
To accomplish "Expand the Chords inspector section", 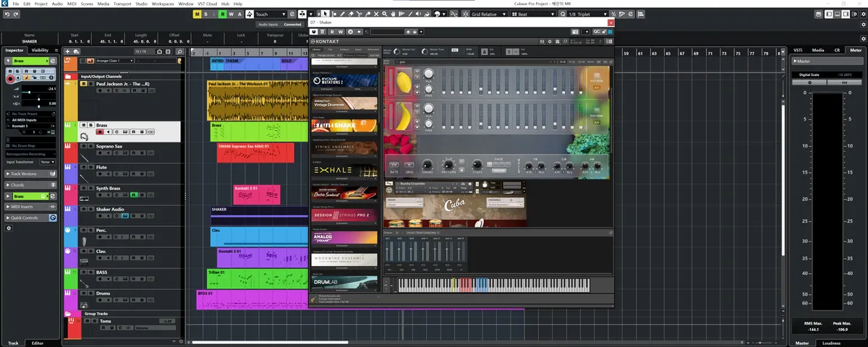I will tap(30, 185).
